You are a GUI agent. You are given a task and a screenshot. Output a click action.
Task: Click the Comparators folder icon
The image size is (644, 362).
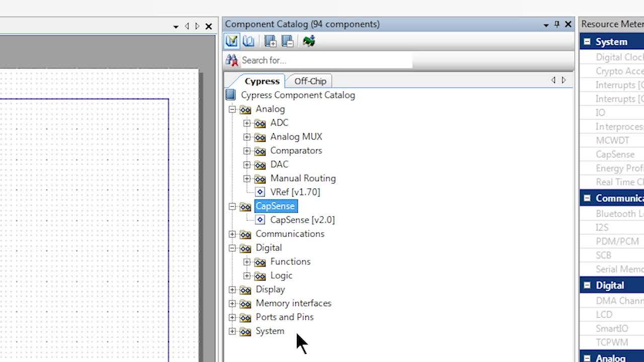pos(260,151)
